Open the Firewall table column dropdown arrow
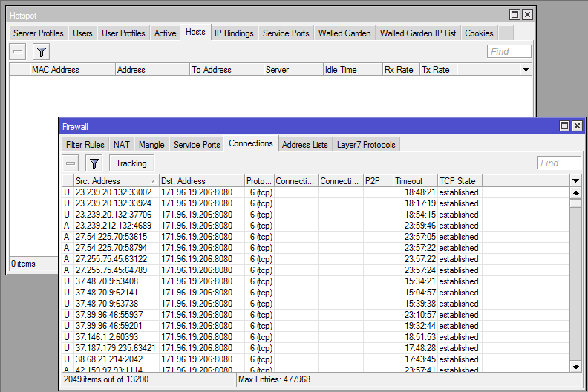The width and height of the screenshot is (588, 392). tap(575, 181)
